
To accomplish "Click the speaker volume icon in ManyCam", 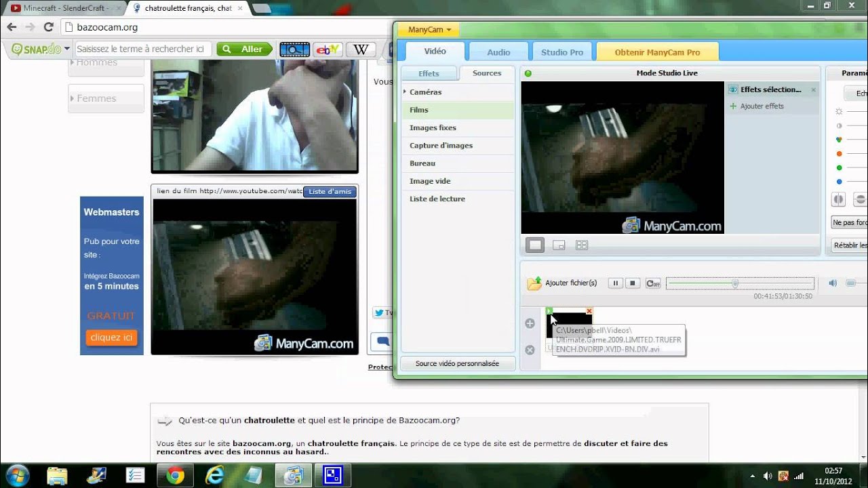I will pyautogui.click(x=833, y=283).
